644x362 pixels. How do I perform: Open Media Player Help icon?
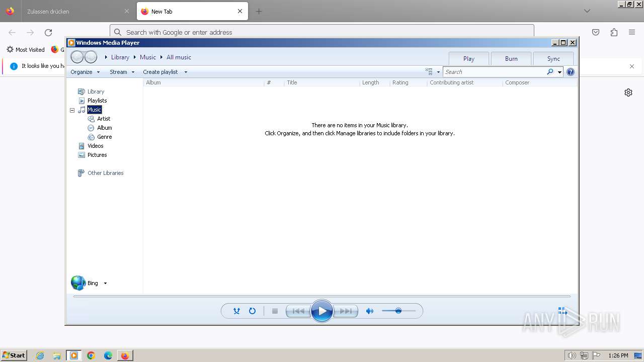click(x=571, y=72)
